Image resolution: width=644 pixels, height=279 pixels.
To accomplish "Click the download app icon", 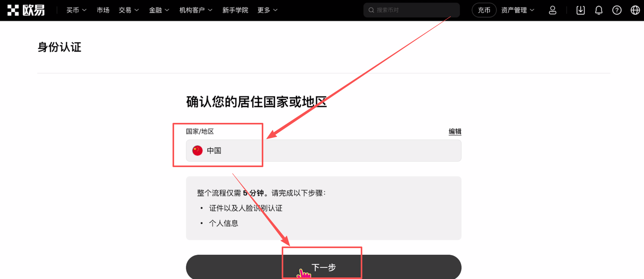I will click(581, 10).
